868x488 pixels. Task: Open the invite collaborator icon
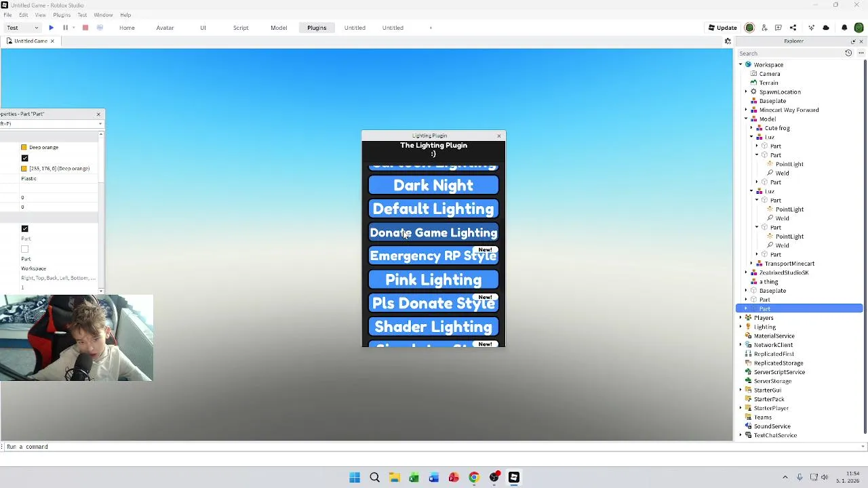coord(764,28)
